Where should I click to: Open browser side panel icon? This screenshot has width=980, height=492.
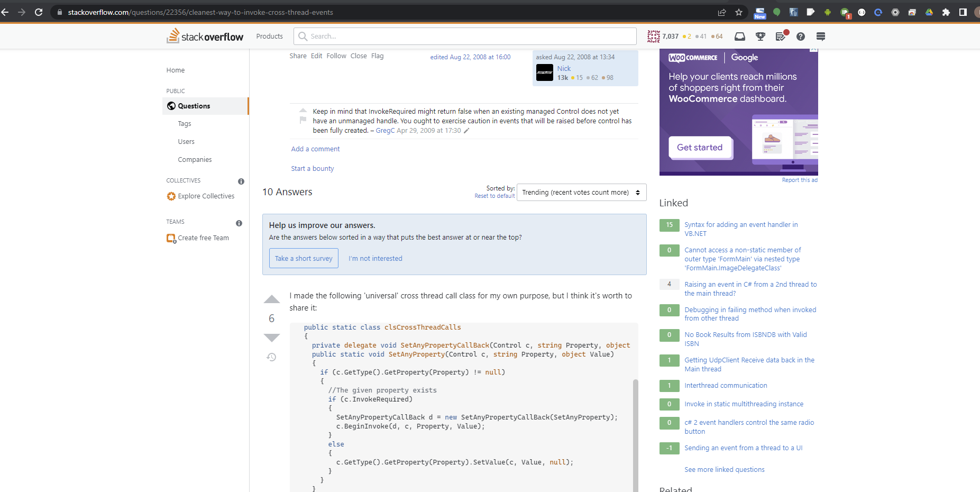(963, 12)
